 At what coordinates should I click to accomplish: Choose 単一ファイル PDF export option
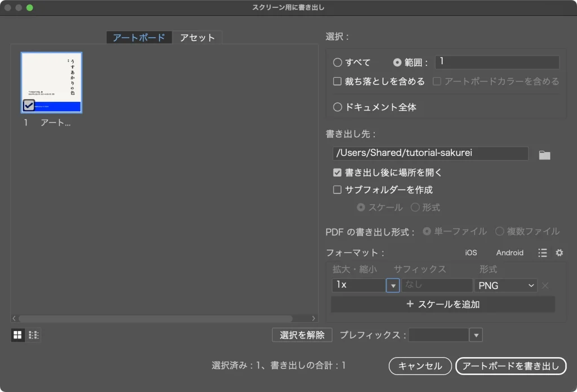(427, 231)
